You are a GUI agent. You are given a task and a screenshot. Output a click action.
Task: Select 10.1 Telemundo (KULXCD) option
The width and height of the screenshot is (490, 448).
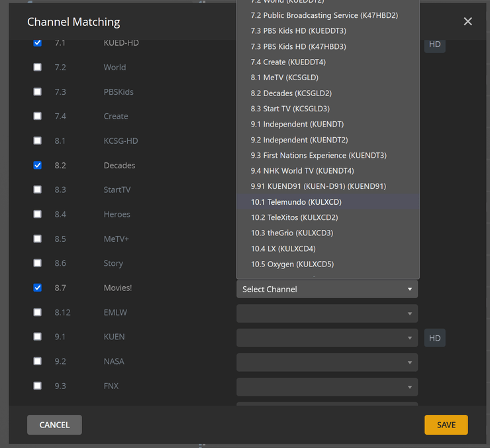click(328, 201)
